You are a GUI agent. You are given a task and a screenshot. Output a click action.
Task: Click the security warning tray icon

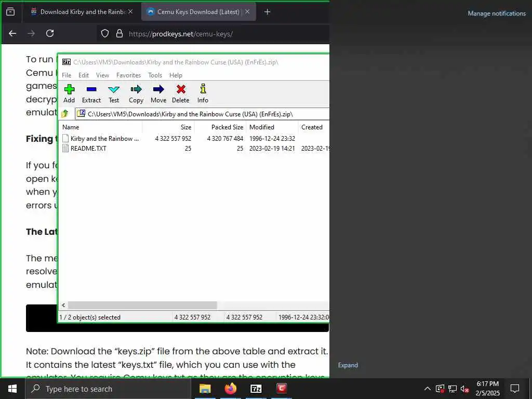(440, 389)
